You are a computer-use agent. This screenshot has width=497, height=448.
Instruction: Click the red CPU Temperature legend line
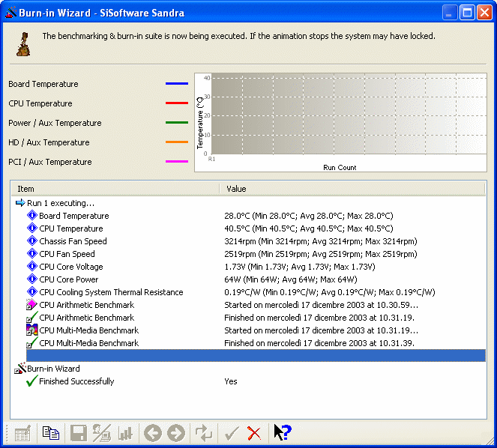177,103
